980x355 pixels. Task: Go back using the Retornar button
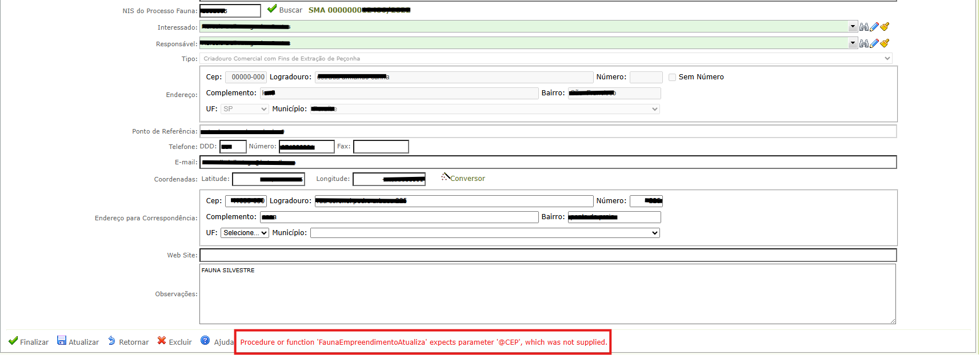point(128,342)
